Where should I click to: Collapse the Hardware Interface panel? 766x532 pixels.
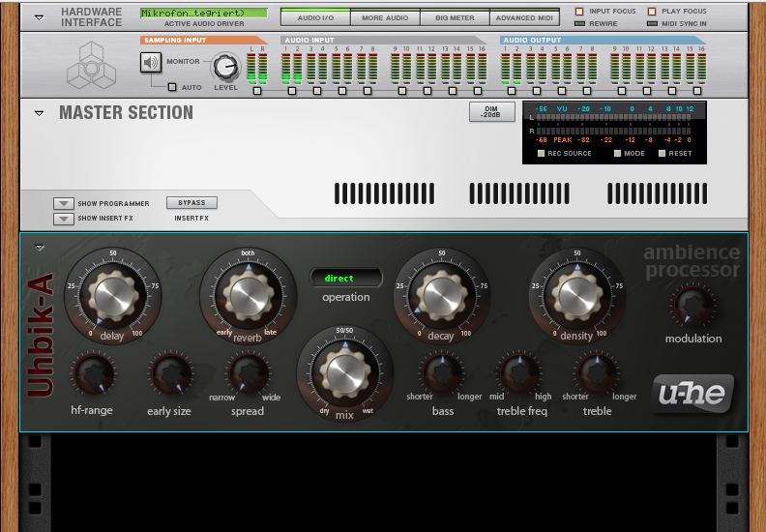tap(39, 17)
